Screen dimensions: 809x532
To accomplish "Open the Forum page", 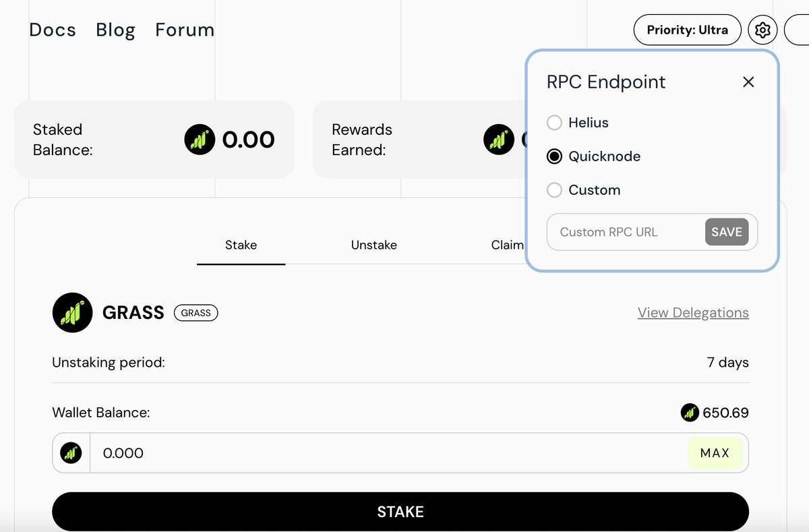I will [185, 30].
